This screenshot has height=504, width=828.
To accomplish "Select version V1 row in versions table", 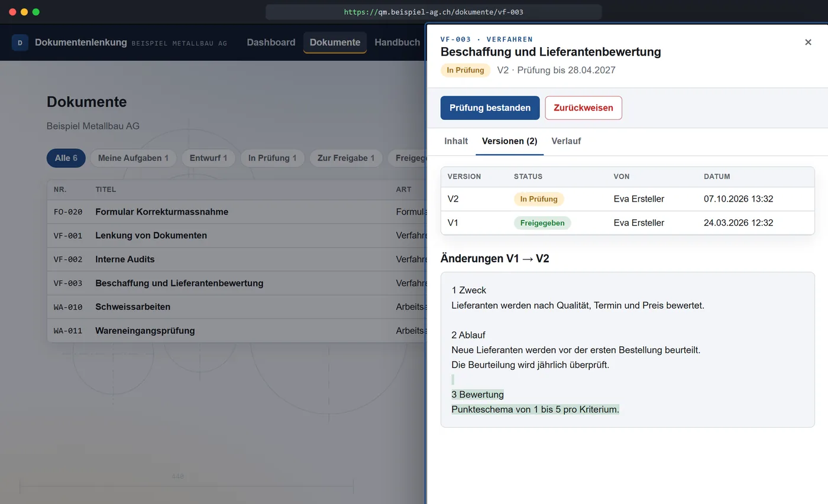I will [x=628, y=223].
